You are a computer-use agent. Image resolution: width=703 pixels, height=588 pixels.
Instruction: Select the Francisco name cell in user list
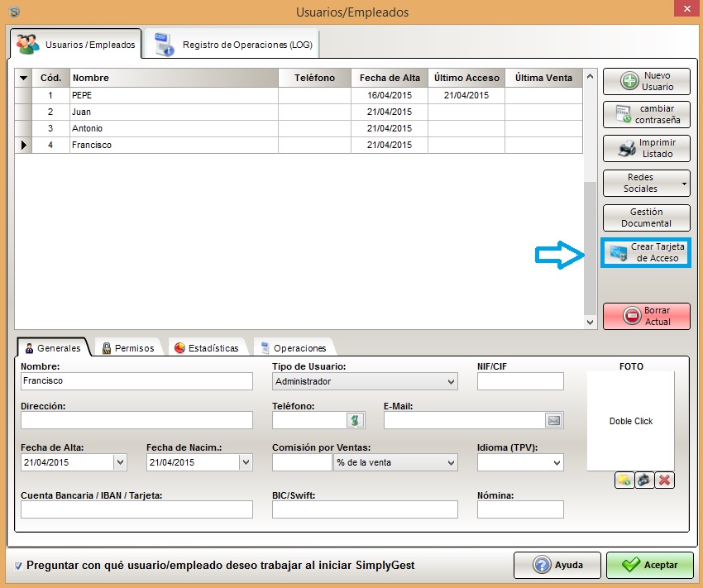click(174, 145)
